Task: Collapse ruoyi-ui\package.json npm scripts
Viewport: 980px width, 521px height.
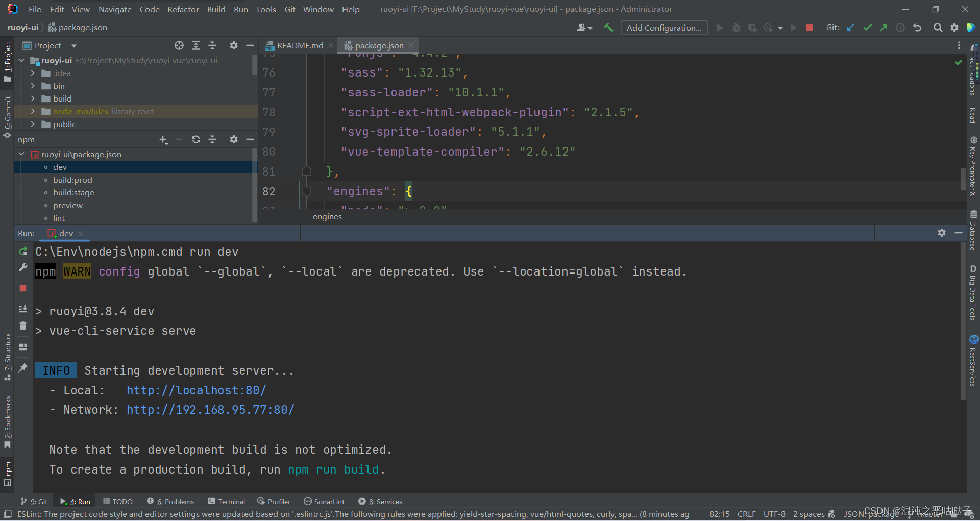Action: point(21,154)
